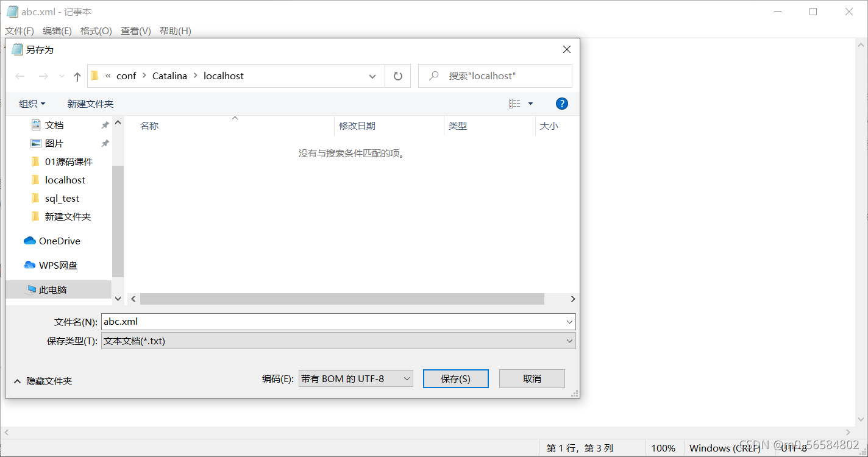Image resolution: width=868 pixels, height=457 pixels.
Task: Sort files by 名称 column
Action: click(149, 126)
